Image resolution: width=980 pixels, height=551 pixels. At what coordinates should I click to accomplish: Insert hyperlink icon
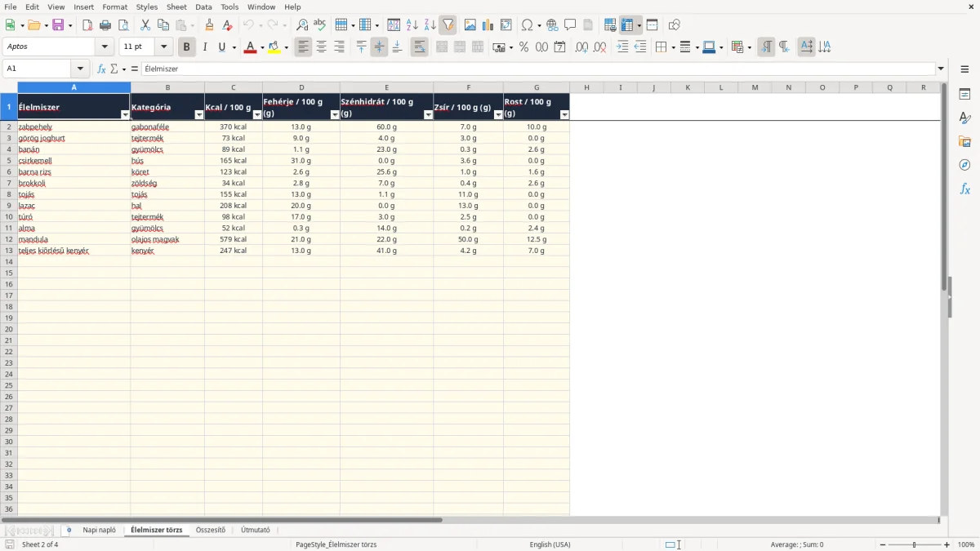pyautogui.click(x=552, y=25)
